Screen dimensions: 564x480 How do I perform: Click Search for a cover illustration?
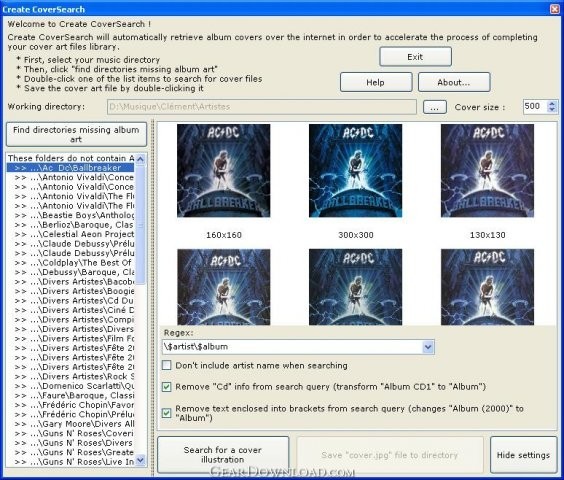[223, 455]
